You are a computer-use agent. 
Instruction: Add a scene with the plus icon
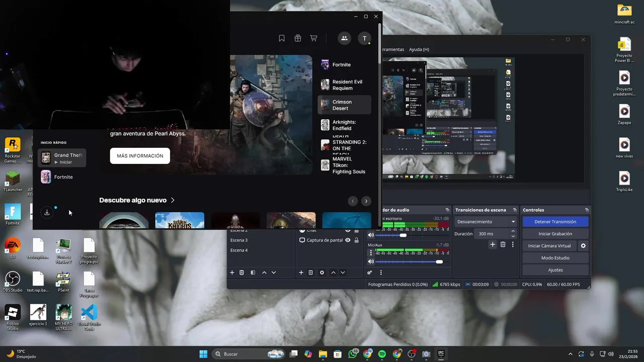pos(232,273)
